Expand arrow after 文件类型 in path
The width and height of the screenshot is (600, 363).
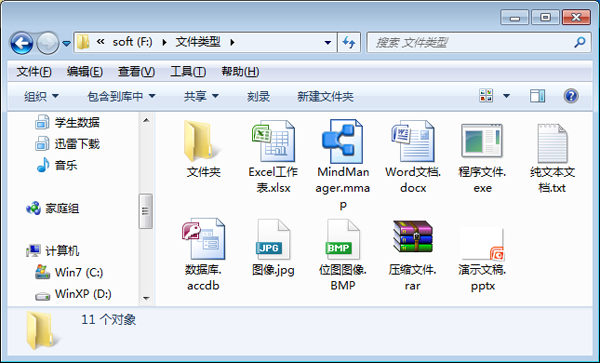click(232, 42)
